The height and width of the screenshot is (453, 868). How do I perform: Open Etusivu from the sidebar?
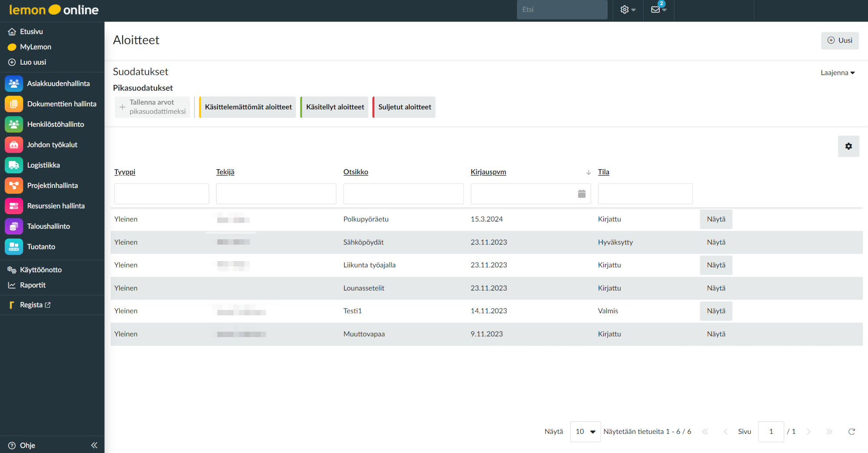pos(31,32)
